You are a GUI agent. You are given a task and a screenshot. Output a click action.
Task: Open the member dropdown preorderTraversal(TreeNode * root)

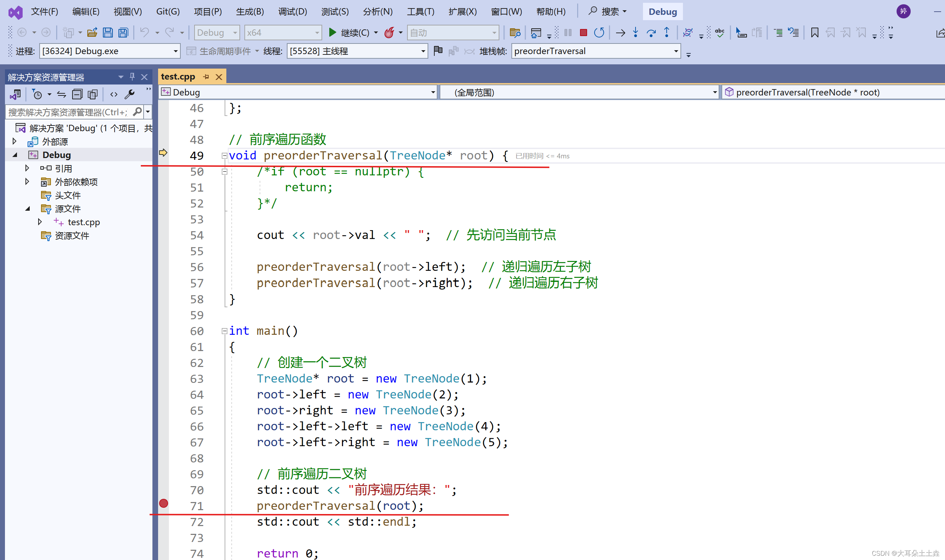[x=833, y=93]
